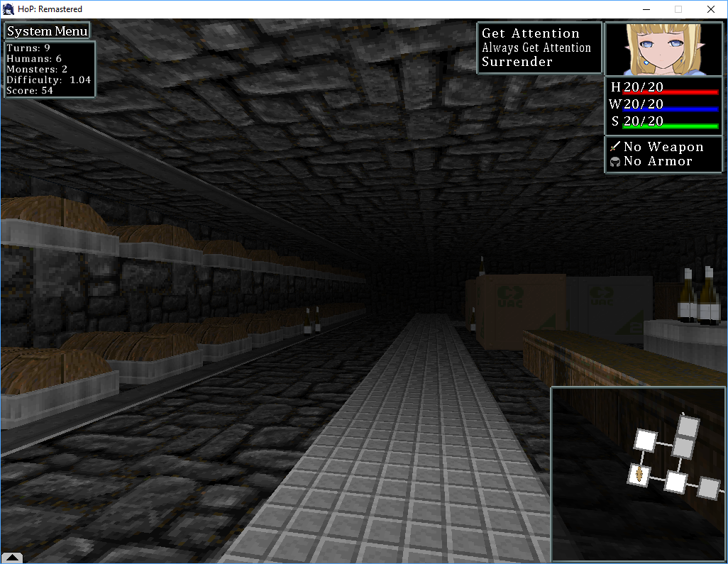
Task: Click the helmet No Armor slot icon
Action: point(616,161)
